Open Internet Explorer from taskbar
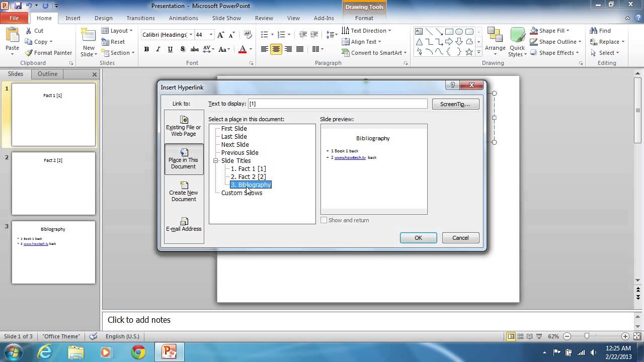The image size is (644, 362). 45,352
